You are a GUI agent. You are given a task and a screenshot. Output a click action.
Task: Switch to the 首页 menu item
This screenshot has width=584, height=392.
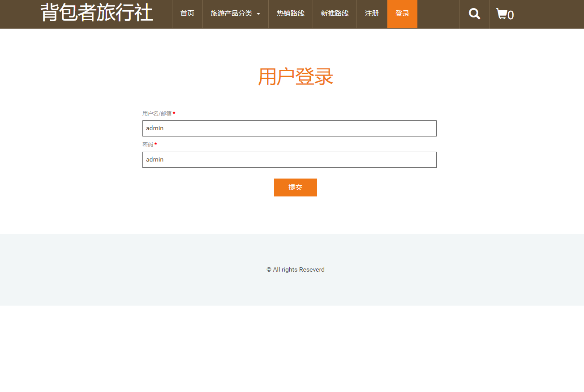(187, 14)
